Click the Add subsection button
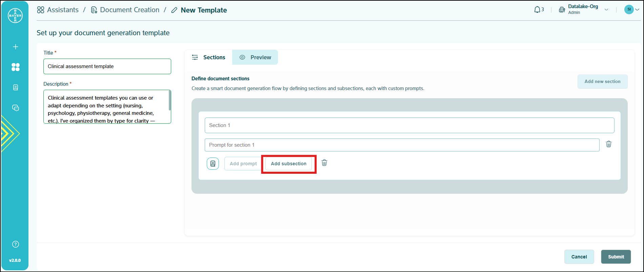This screenshot has height=272, width=644. click(288, 164)
